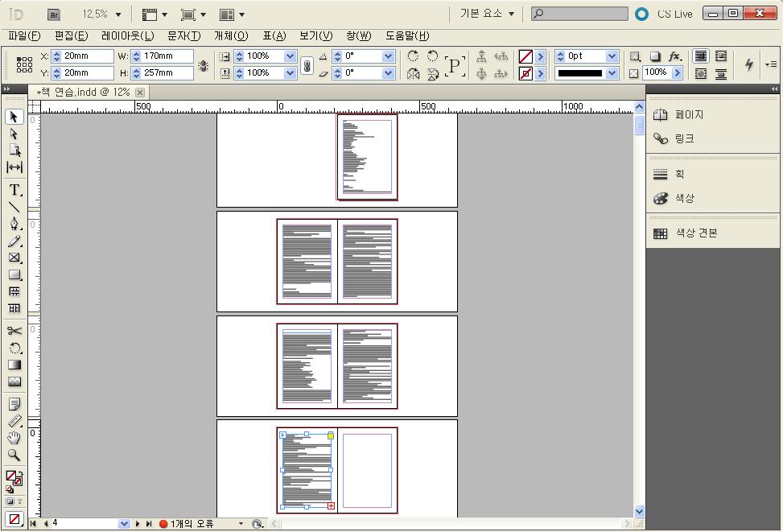
Task: Choose the Zoom magnifier tool
Action: click(14, 455)
